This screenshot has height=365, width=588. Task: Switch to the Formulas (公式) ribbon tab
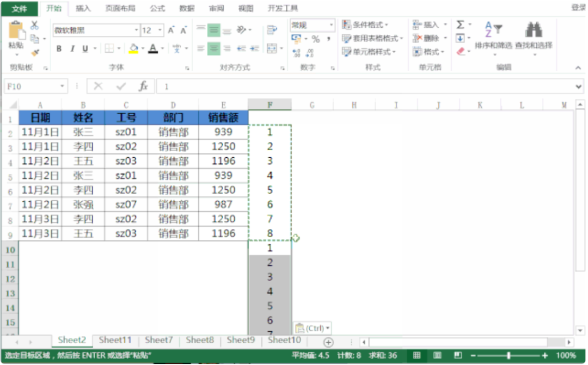pos(157,8)
